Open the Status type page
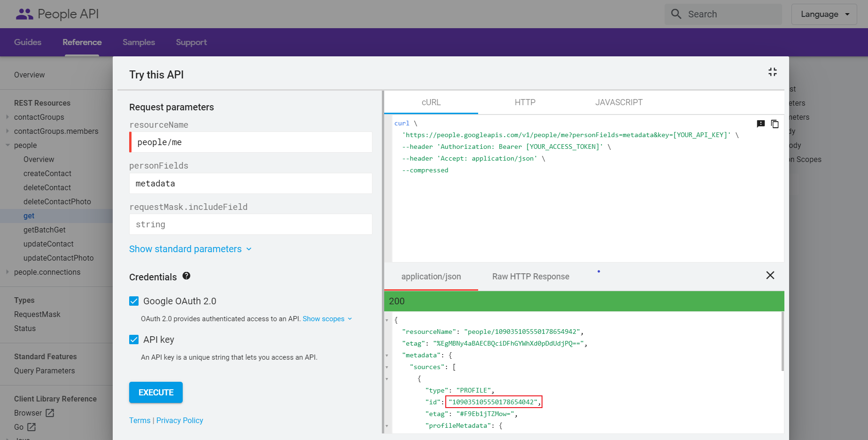Image resolution: width=868 pixels, height=440 pixels. pos(25,328)
